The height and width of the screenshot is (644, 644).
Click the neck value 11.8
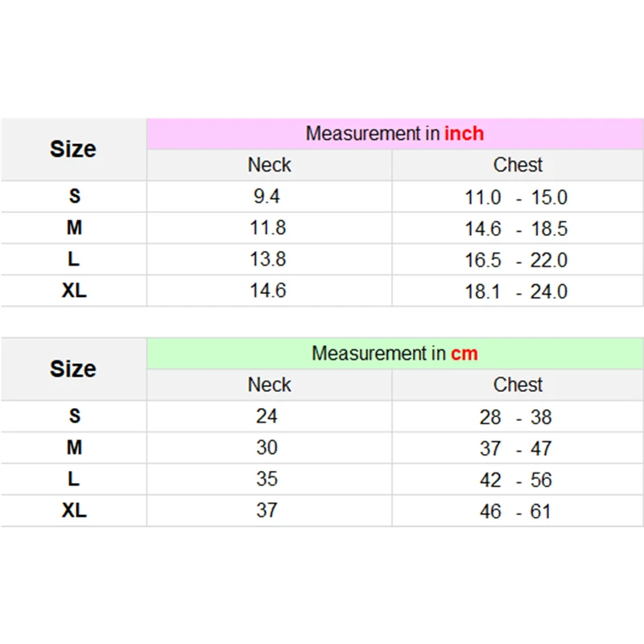click(267, 228)
